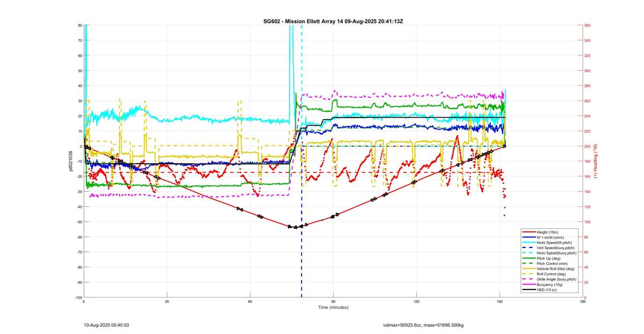Screen dimensions: 644x334
Task: Click the x-axis tick label '60'
Action: click(x=250, y=301)
